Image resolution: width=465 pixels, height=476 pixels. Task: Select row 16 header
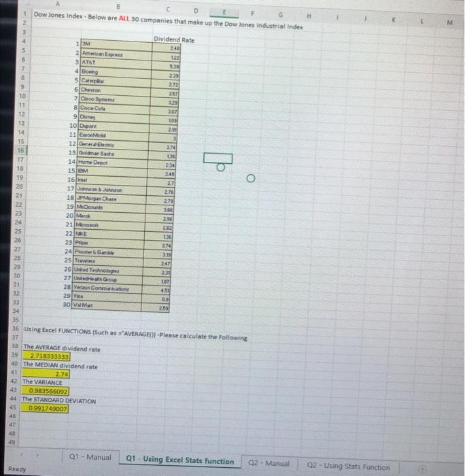click(20, 150)
